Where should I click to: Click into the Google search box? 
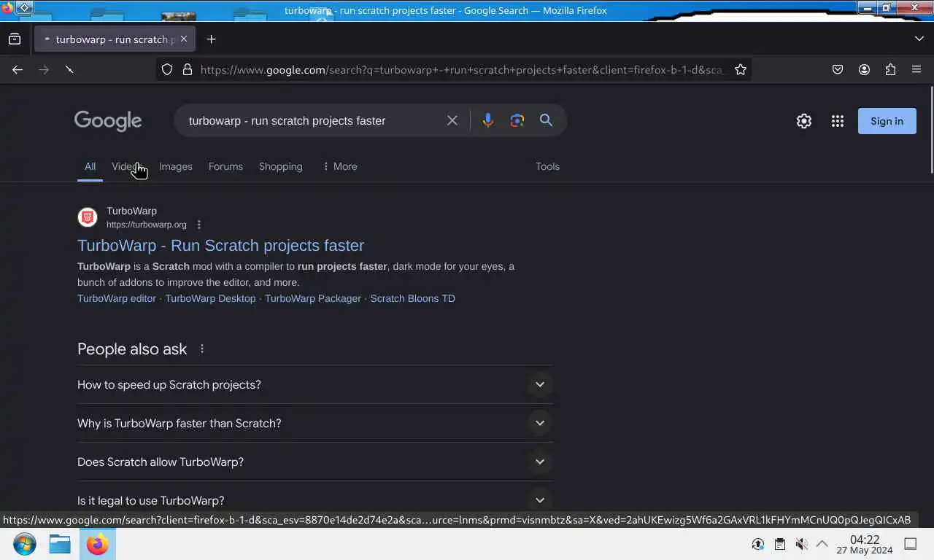[x=312, y=120]
